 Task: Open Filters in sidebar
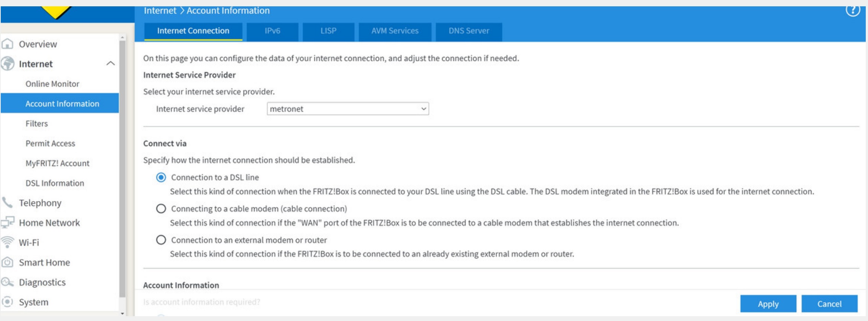pyautogui.click(x=37, y=123)
